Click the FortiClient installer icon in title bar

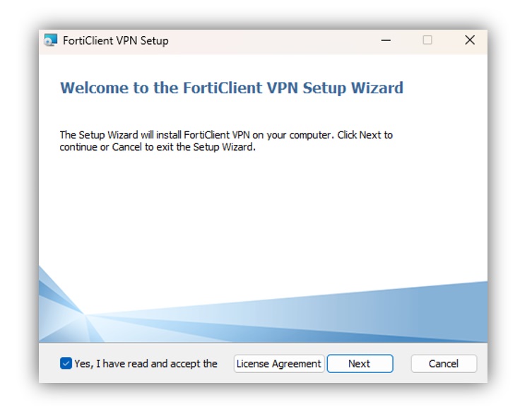point(51,40)
